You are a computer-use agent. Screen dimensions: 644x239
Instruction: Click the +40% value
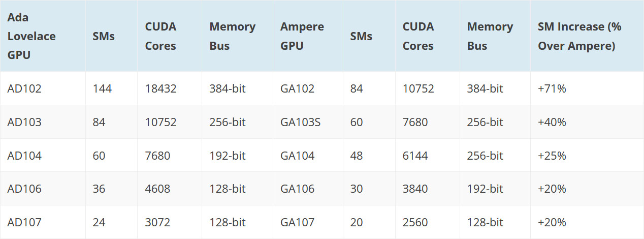point(552,122)
